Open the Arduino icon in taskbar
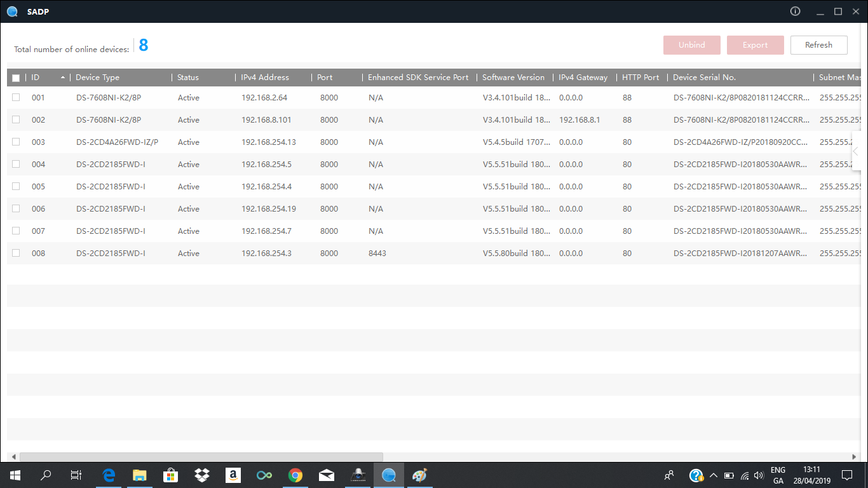 [x=264, y=475]
